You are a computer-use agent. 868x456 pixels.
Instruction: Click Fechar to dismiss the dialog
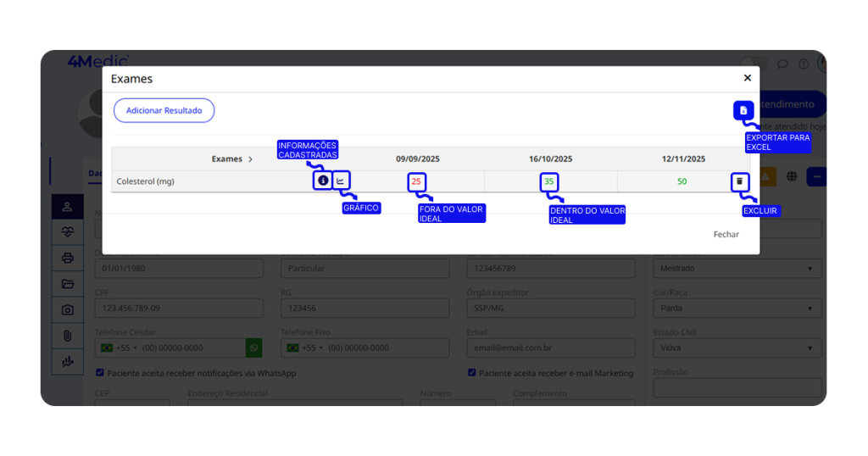(x=726, y=234)
